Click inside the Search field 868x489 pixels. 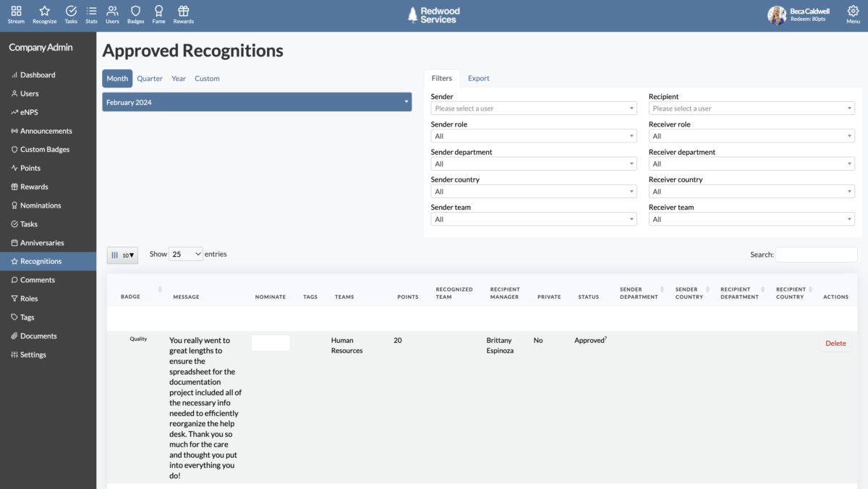(817, 254)
